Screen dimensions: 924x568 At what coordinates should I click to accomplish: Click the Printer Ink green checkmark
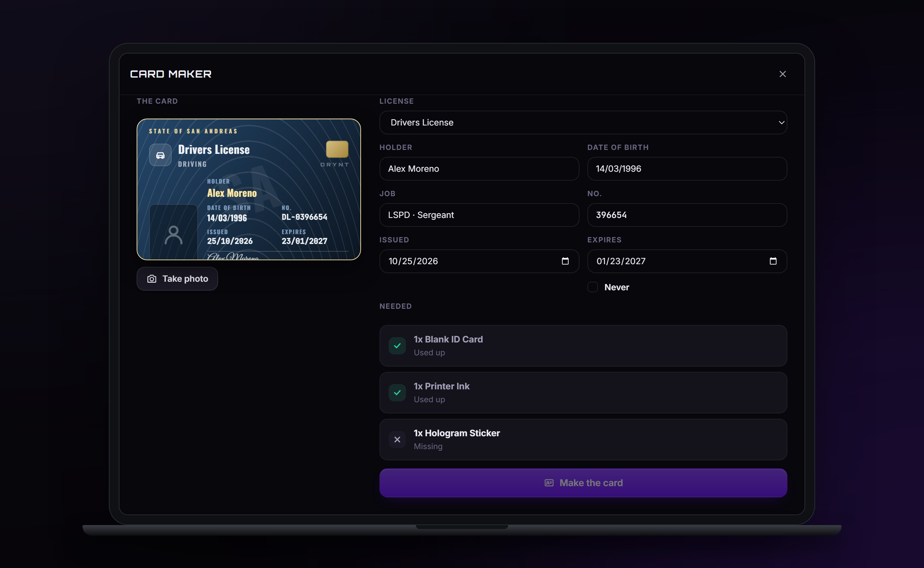coord(397,393)
